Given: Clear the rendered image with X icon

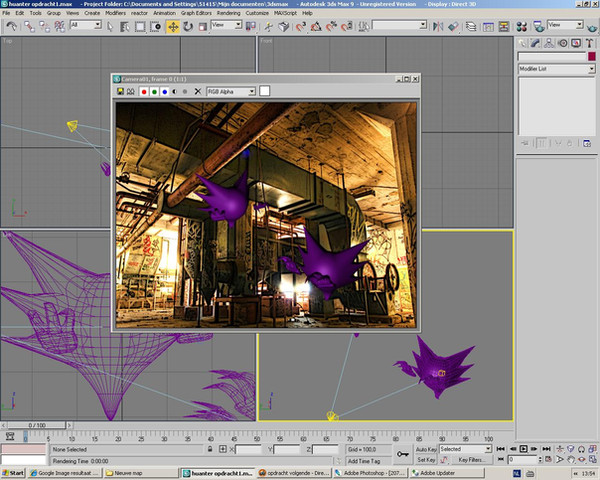Looking at the screenshot, I should (198, 91).
